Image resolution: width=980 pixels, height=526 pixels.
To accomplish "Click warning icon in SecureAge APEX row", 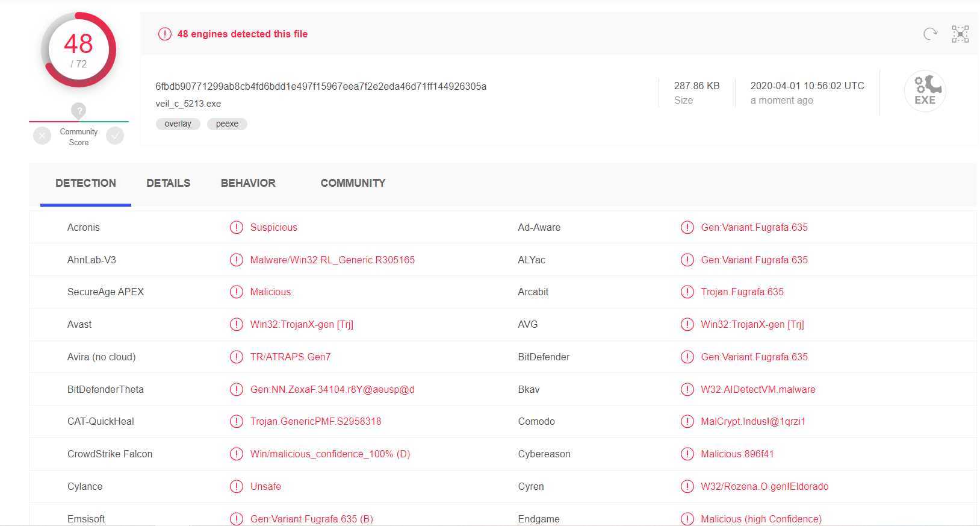I will 237,292.
